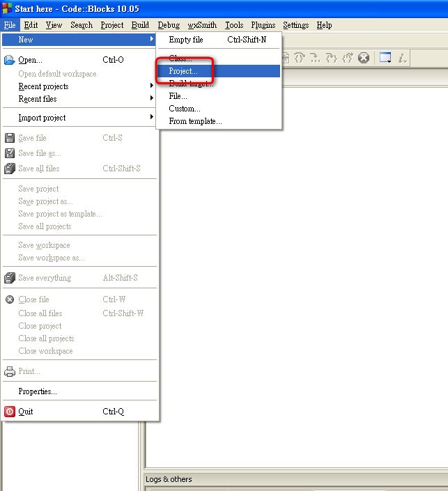The height and width of the screenshot is (491, 448).
Task: Open the Build menu
Action: pyautogui.click(x=140, y=25)
